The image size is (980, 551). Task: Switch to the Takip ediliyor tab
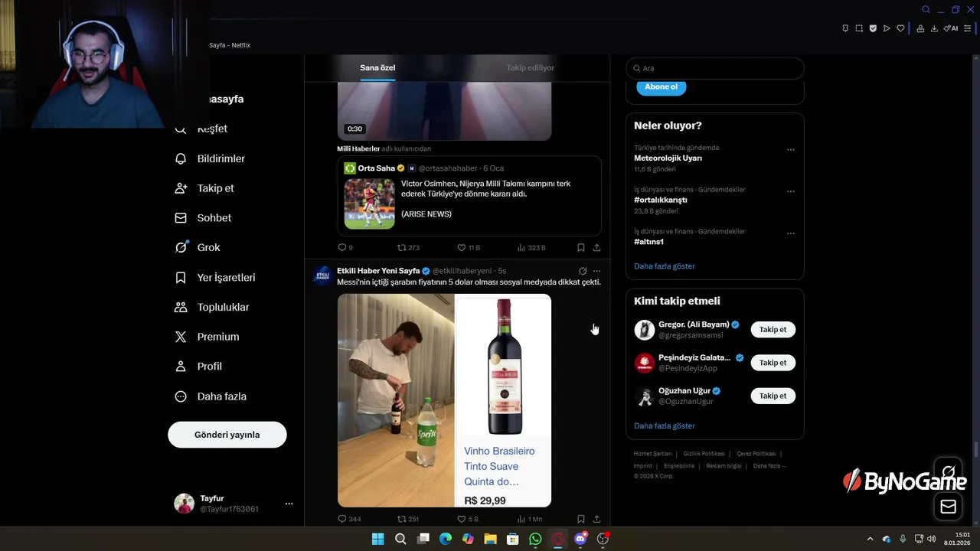530,67
